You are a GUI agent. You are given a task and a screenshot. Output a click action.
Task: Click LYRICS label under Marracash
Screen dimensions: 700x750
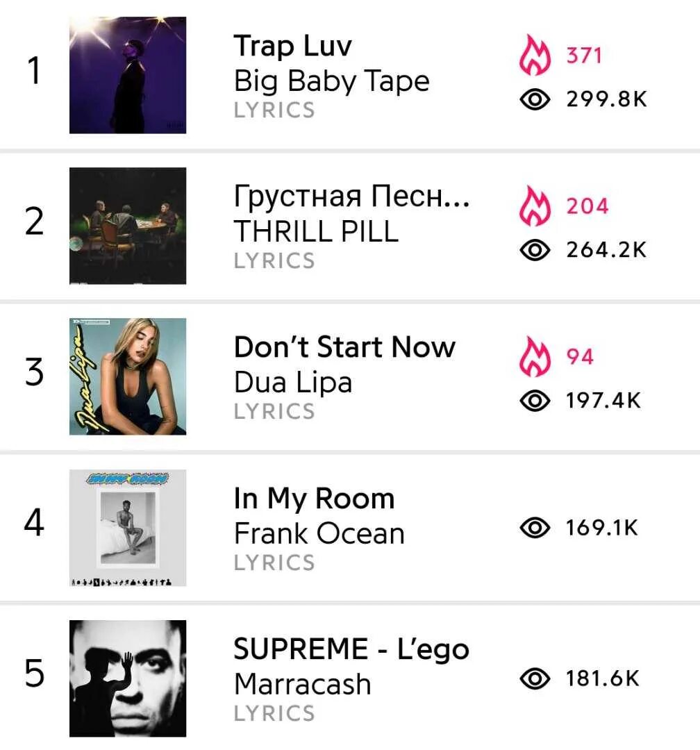click(x=274, y=713)
